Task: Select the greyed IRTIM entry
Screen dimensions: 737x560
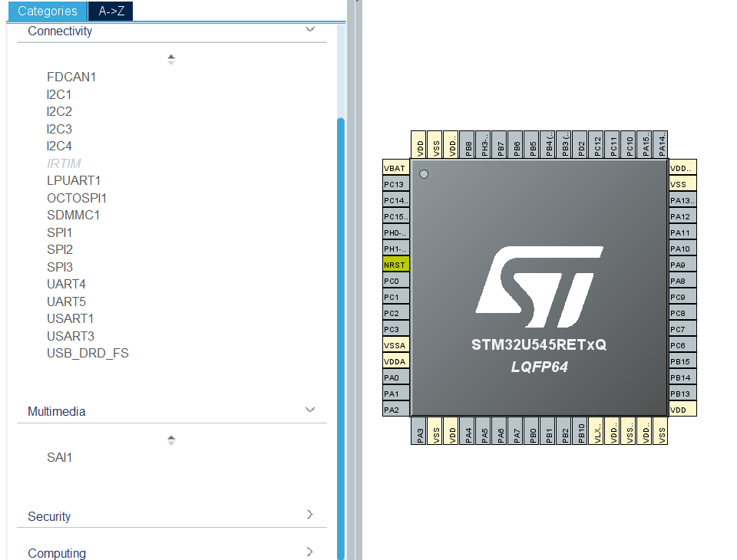Action: click(64, 163)
